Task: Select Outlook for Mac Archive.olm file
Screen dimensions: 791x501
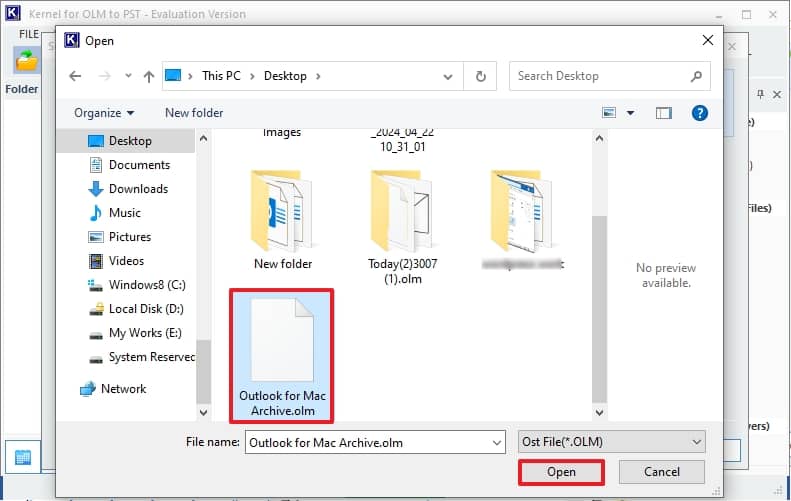Action: (282, 356)
